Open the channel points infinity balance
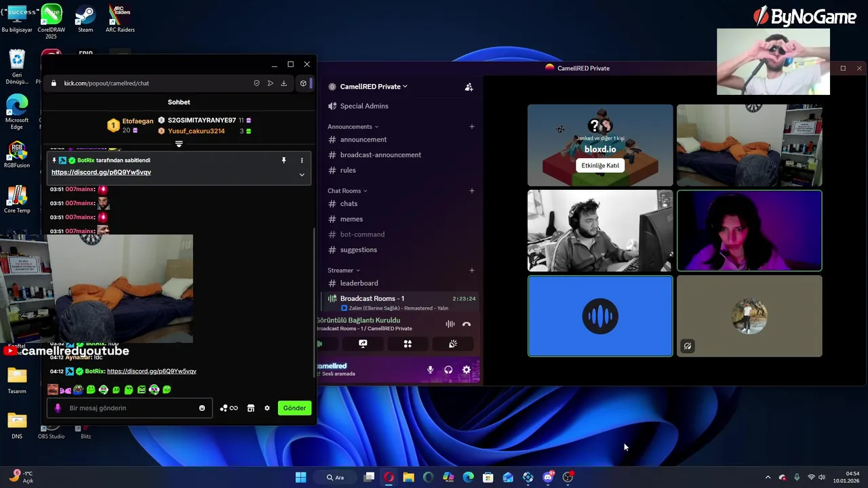Screen dimensions: 868x488 [x=229, y=408]
